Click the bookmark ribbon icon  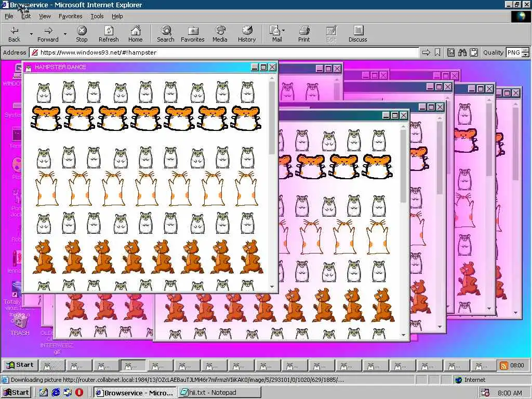(437, 52)
